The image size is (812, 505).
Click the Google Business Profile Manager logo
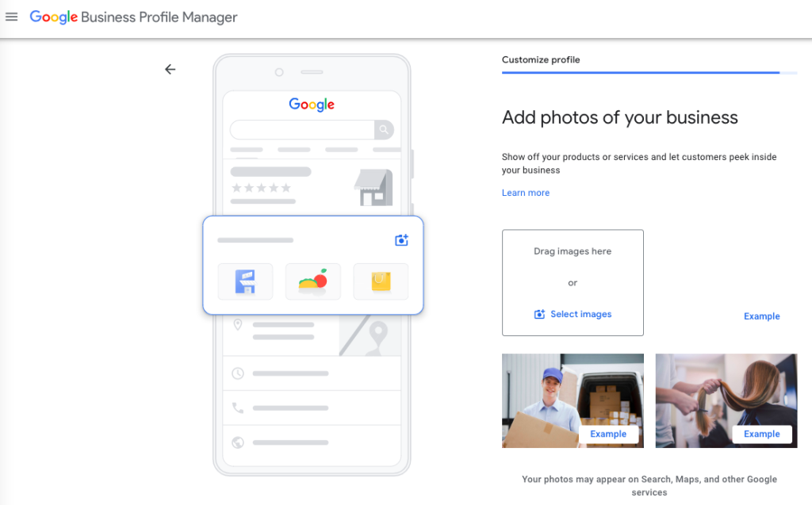pos(133,17)
